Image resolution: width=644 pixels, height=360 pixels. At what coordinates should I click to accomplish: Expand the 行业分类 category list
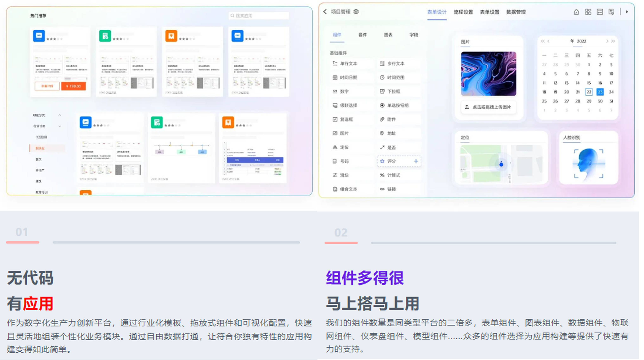pyautogui.click(x=60, y=126)
